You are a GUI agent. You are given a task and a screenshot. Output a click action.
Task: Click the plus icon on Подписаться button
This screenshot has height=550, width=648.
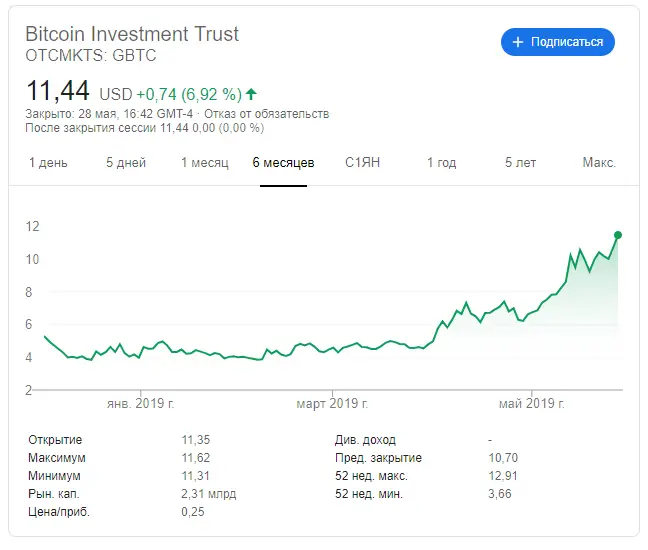pos(518,42)
